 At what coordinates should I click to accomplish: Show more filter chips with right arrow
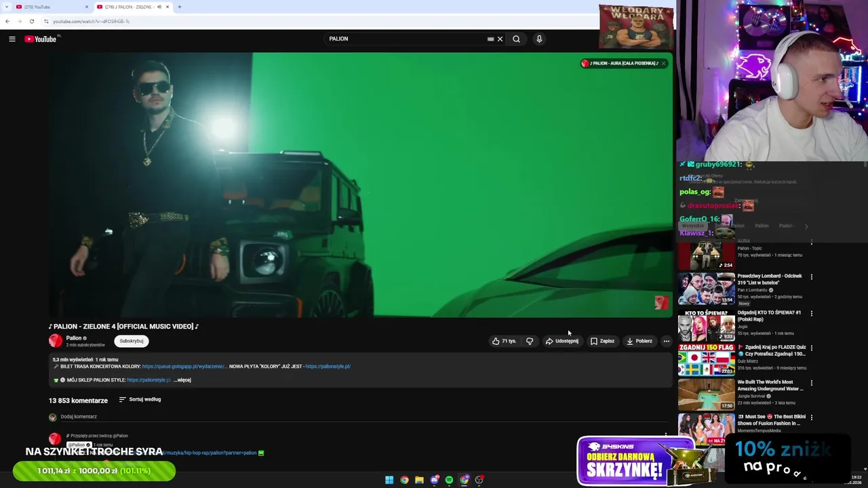tap(806, 226)
